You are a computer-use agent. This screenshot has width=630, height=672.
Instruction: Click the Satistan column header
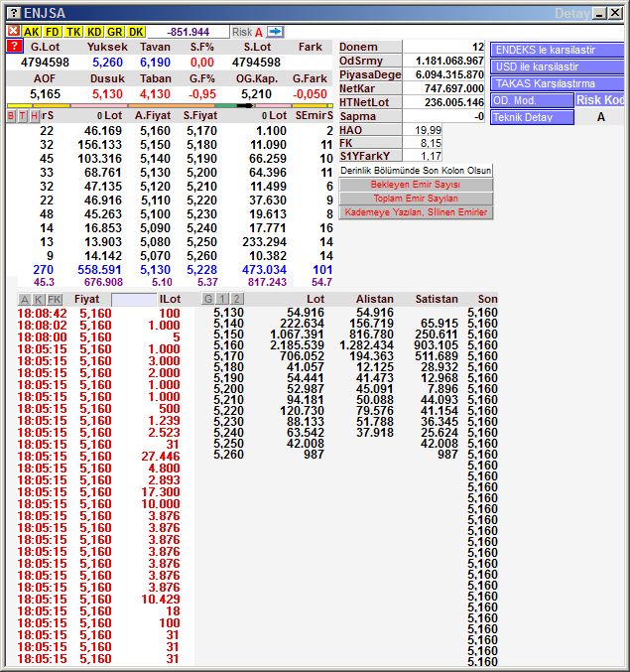437,299
